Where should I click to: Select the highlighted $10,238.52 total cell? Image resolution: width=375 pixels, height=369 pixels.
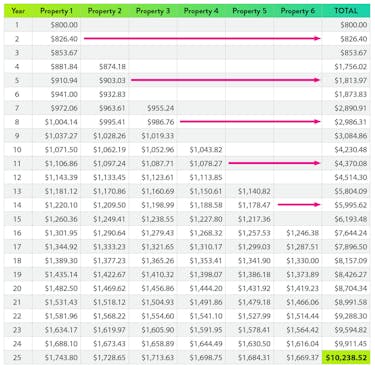click(346, 358)
